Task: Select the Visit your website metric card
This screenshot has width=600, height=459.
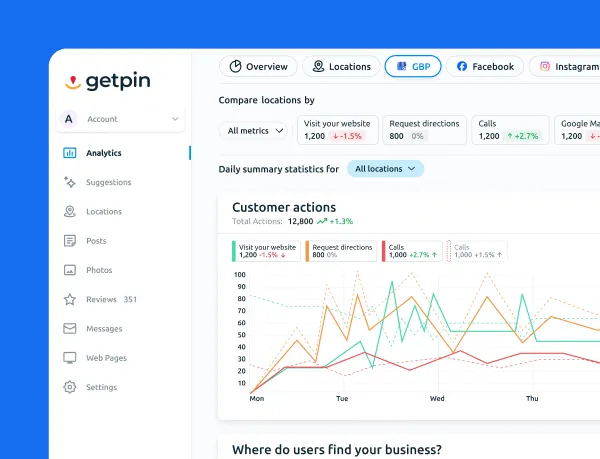Action: click(338, 130)
